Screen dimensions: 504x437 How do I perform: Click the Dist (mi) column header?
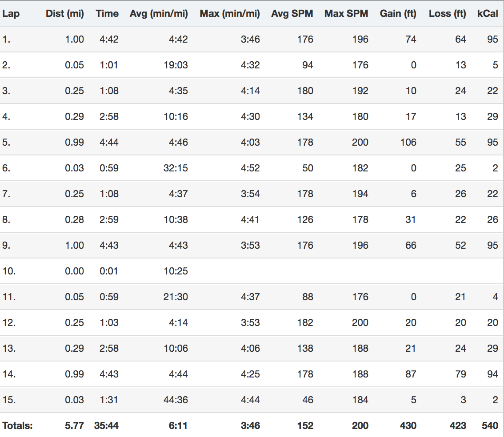(64, 14)
